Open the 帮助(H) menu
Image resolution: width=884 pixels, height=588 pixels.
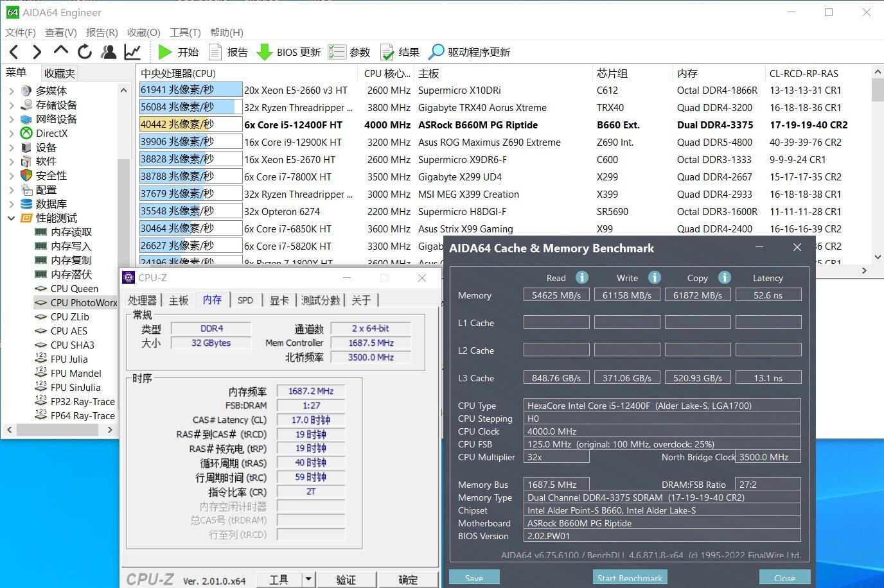coord(226,32)
